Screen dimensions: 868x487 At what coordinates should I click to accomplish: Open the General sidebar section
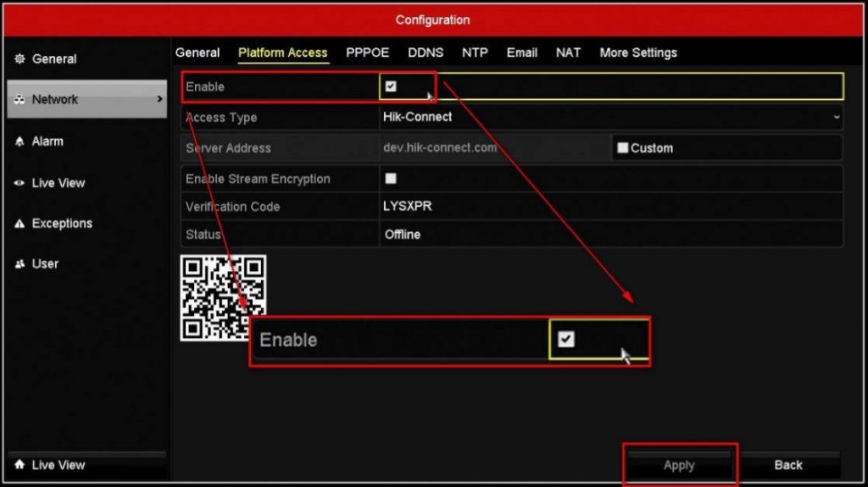[87, 58]
